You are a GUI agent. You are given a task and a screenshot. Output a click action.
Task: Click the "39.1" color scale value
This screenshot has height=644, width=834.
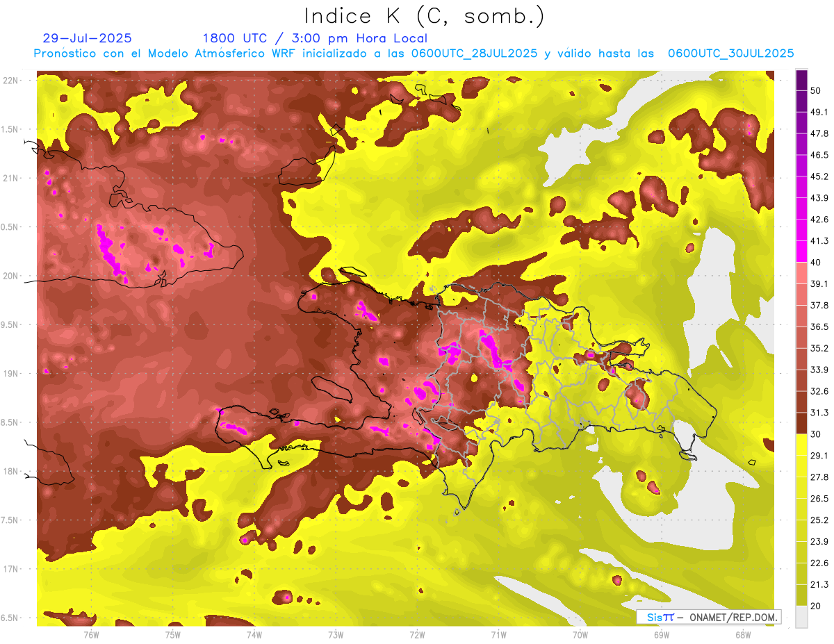(x=819, y=284)
